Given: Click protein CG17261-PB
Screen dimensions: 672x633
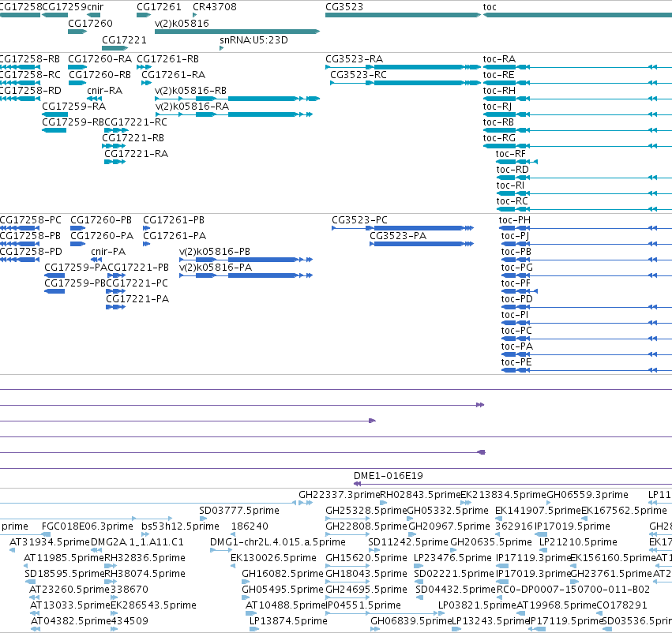Looking at the screenshot, I should (x=146, y=228).
